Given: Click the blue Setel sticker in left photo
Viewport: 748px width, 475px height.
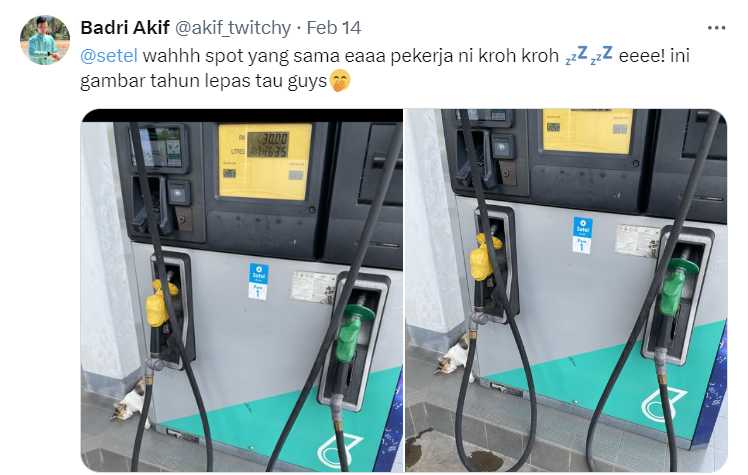Looking at the screenshot, I should tap(258, 281).
